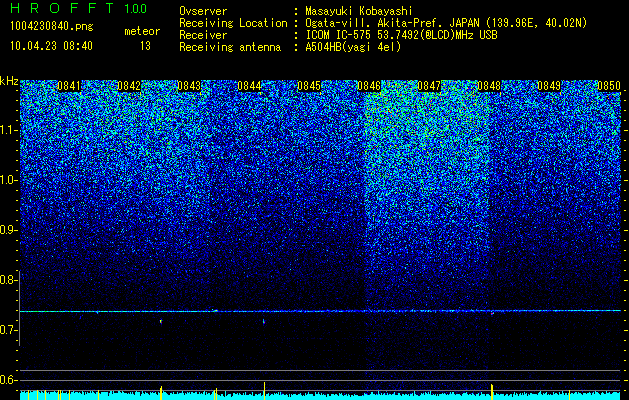
Task: Select the version number 1.0.0
Action: (x=135, y=8)
